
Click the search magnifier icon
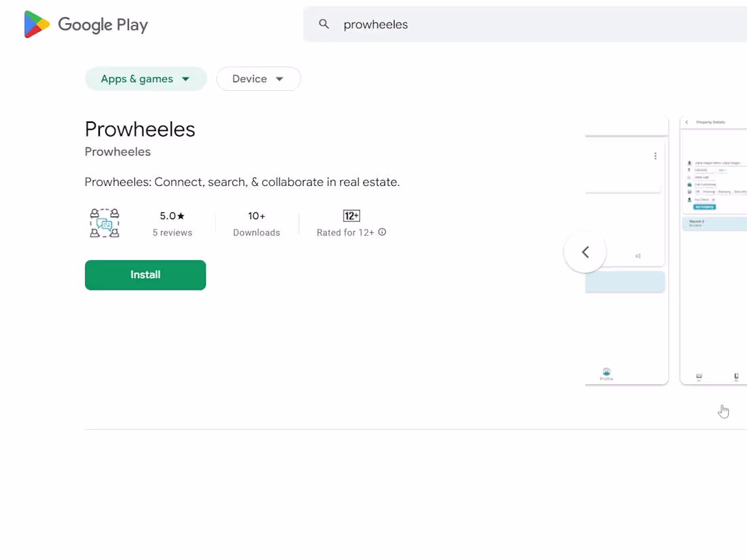tap(324, 24)
